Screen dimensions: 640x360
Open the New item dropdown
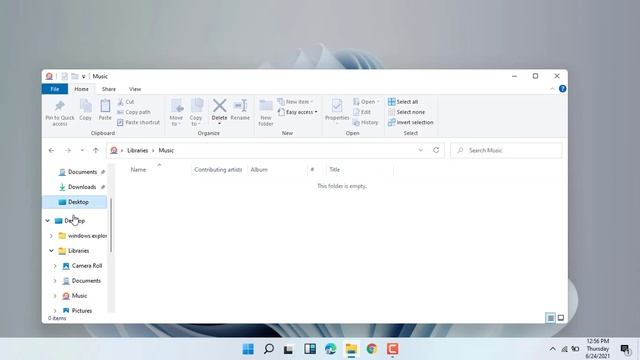[295, 102]
